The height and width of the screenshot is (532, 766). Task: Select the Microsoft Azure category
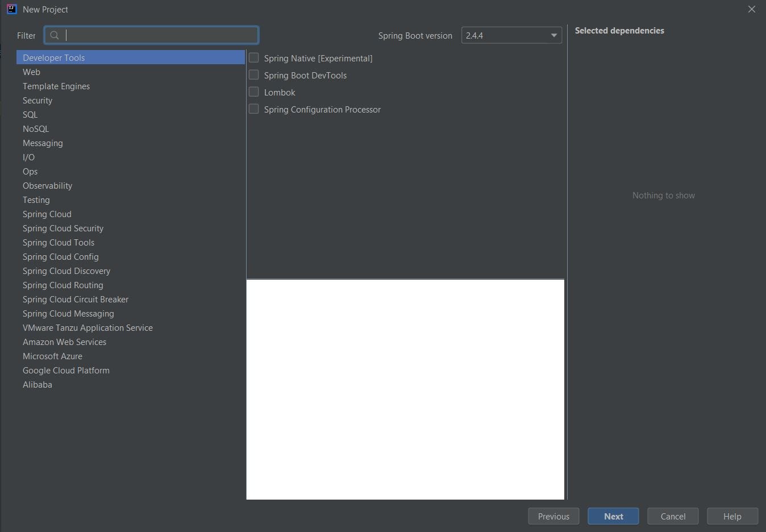tap(131, 356)
